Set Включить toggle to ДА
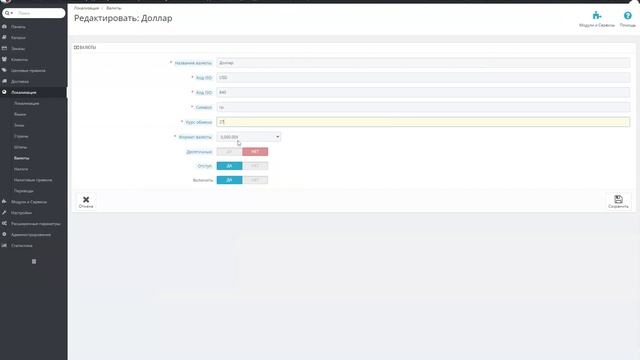640x360 pixels. coord(229,180)
